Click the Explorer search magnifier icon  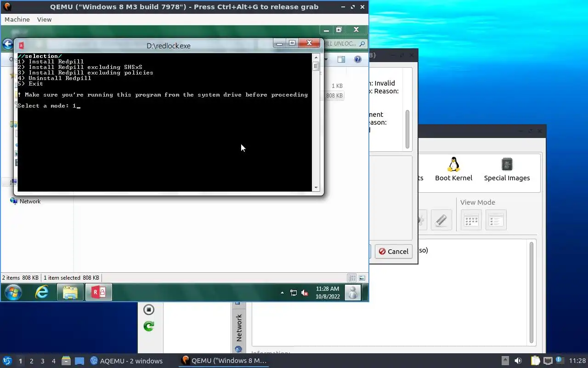[x=362, y=44]
